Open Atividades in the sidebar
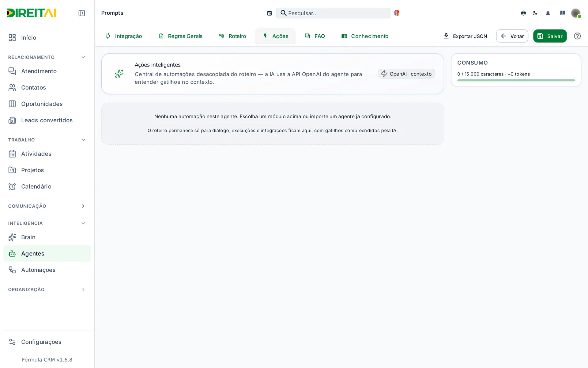588x368 pixels. click(x=47, y=154)
